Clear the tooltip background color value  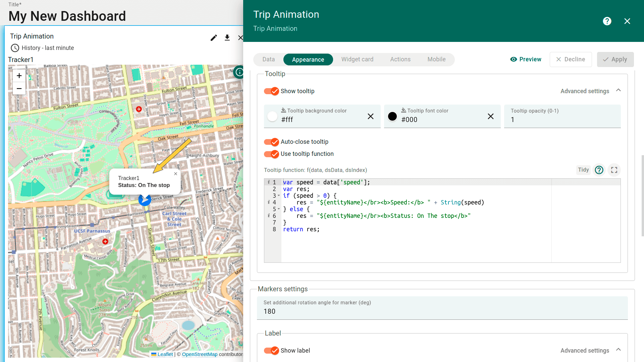point(370,116)
